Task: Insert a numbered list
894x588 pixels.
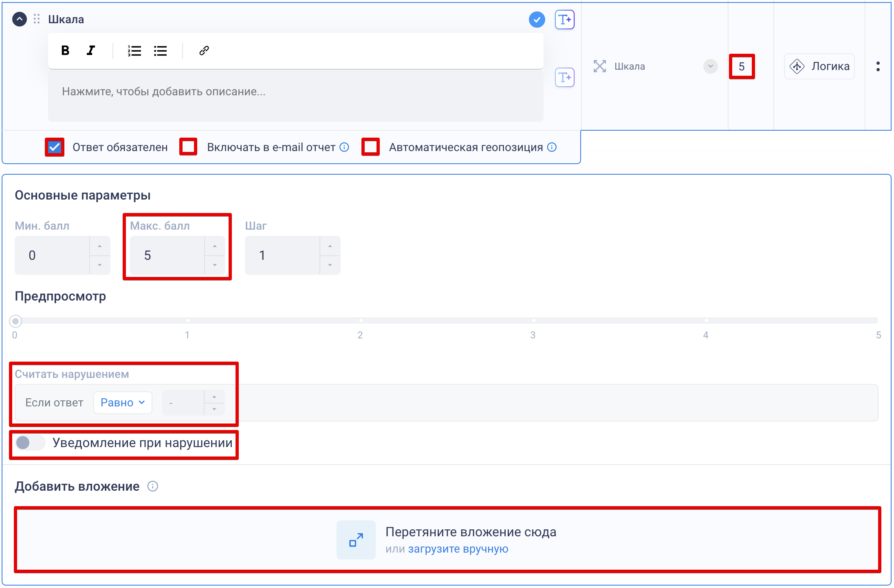Action: [134, 50]
